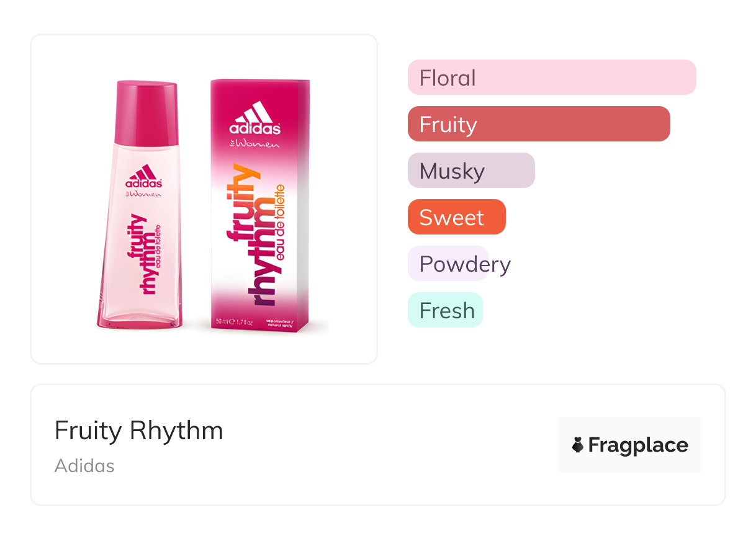Select the orange Sweet accord bar
756x536 pixels.
click(x=456, y=217)
